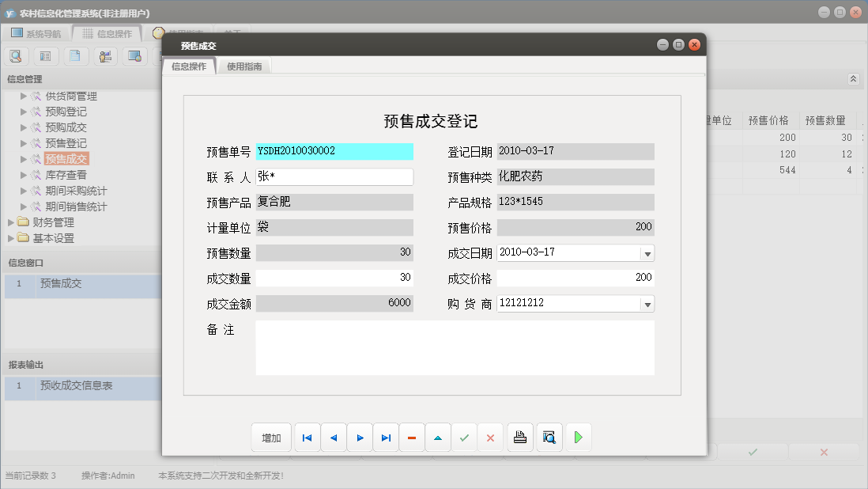Save changes using the green checkmark icon
Viewport: 868px width, 489px height.
[x=464, y=437]
